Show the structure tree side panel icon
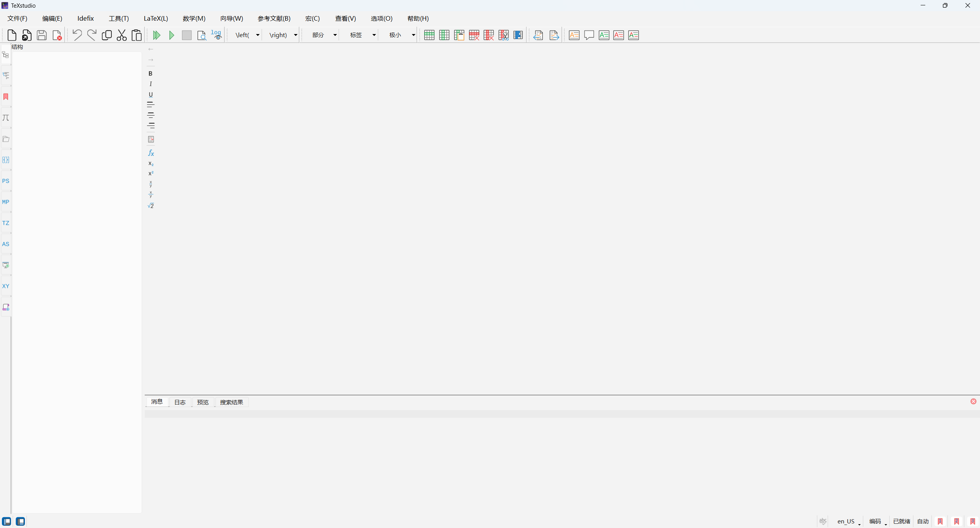The width and height of the screenshot is (980, 528). tap(6, 55)
